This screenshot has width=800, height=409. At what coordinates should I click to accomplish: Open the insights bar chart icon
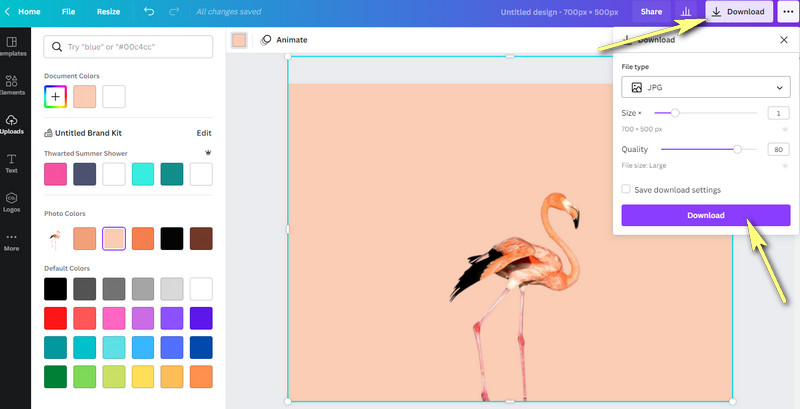tap(686, 12)
